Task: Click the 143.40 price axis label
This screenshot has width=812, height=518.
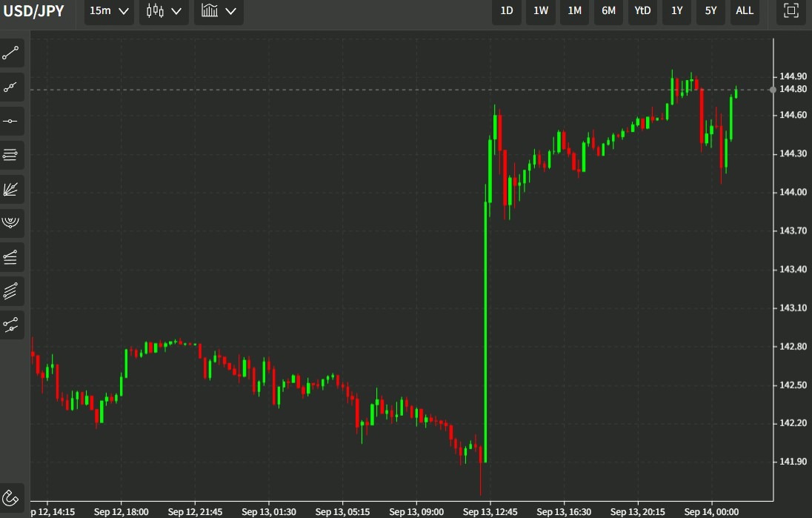Action: (x=793, y=269)
